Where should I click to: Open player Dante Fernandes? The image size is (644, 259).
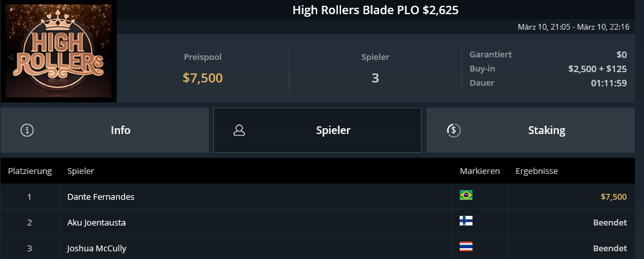(101, 197)
